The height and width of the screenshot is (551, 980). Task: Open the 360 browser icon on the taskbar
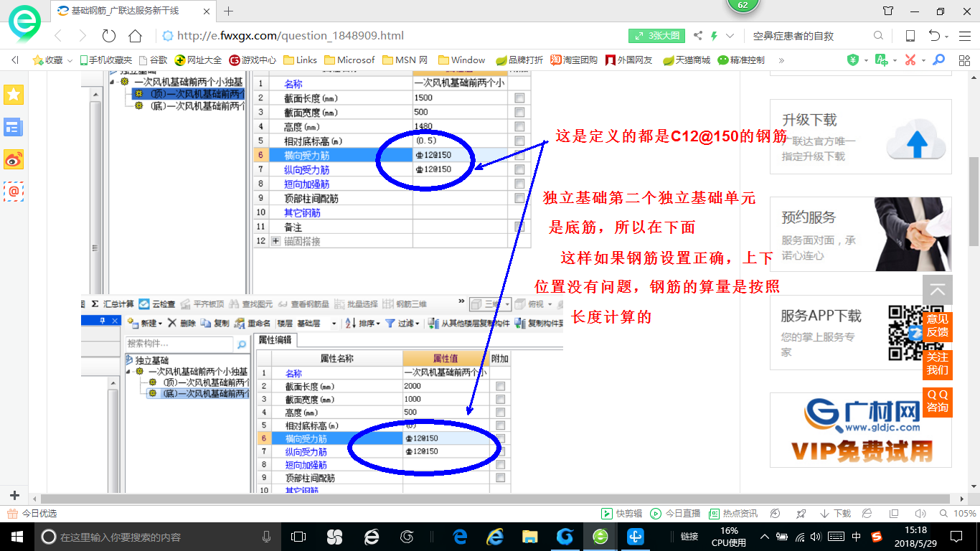(x=600, y=536)
